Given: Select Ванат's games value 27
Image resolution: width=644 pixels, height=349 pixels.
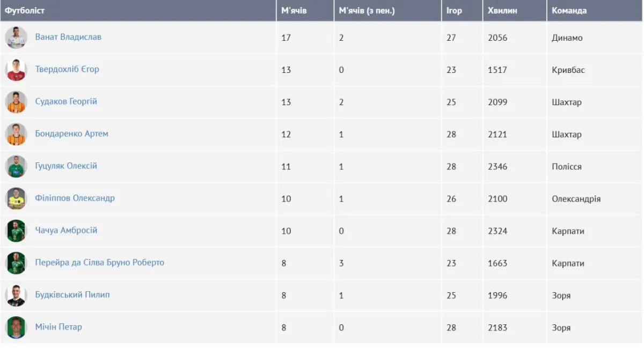Looking at the screenshot, I should tap(451, 38).
